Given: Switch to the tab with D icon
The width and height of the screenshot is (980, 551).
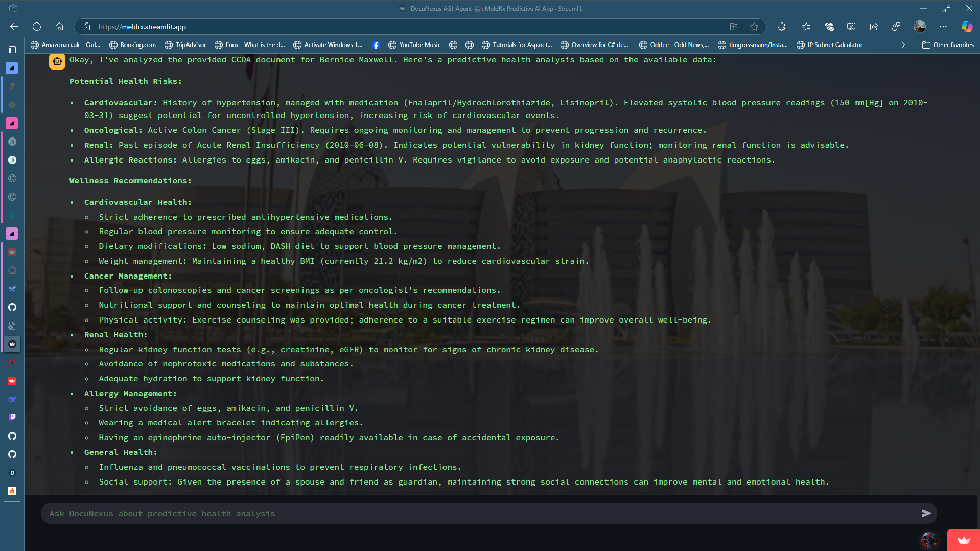Looking at the screenshot, I should [12, 473].
